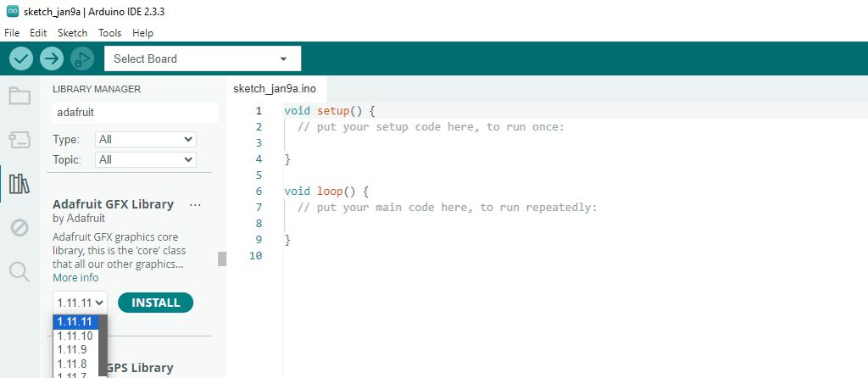
Task: Click the adafruit library search field
Action: tap(135, 112)
